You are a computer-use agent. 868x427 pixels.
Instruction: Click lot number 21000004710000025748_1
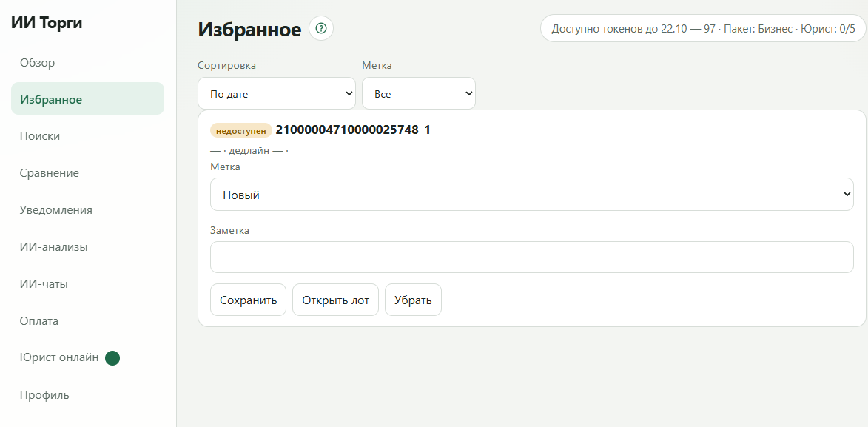pyautogui.click(x=353, y=130)
